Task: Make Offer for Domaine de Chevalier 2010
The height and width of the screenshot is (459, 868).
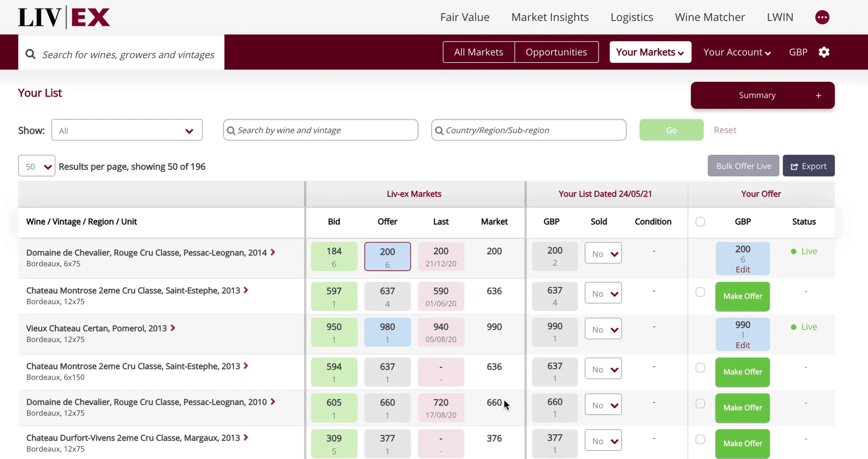Action: (x=742, y=407)
